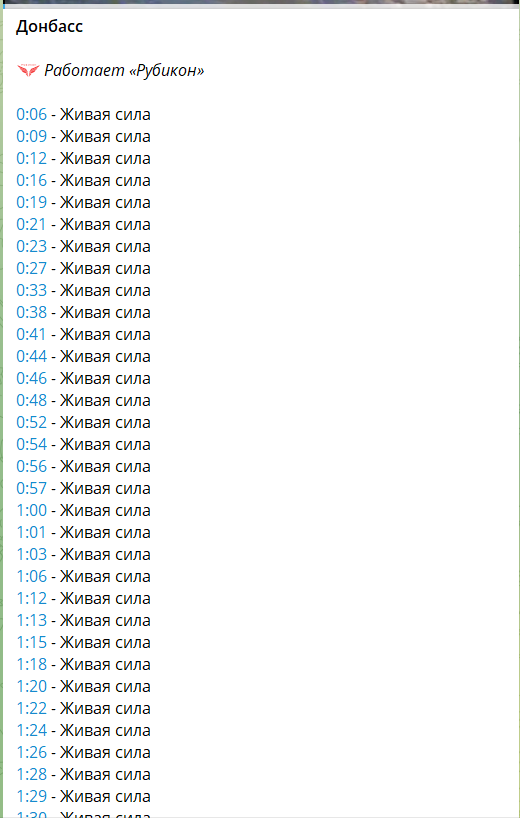Click the 0:52 time link
This screenshot has width=520, height=823.
31,423
